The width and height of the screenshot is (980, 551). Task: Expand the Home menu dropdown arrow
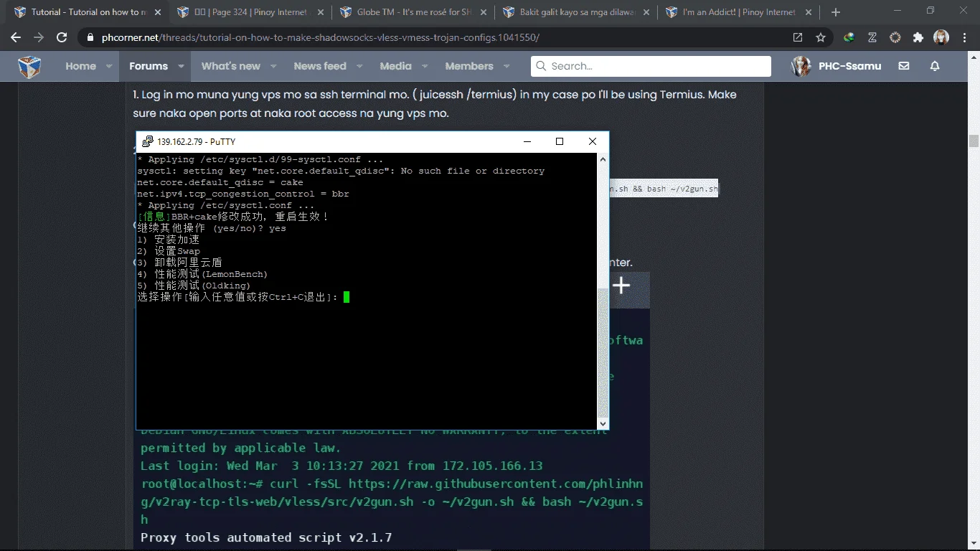pos(109,66)
